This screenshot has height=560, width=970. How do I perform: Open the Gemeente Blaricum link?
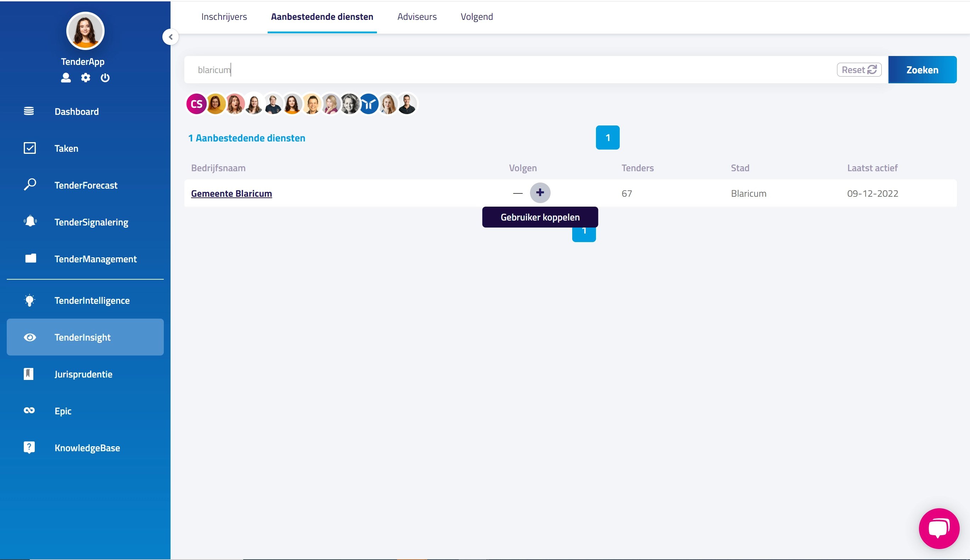pyautogui.click(x=232, y=194)
